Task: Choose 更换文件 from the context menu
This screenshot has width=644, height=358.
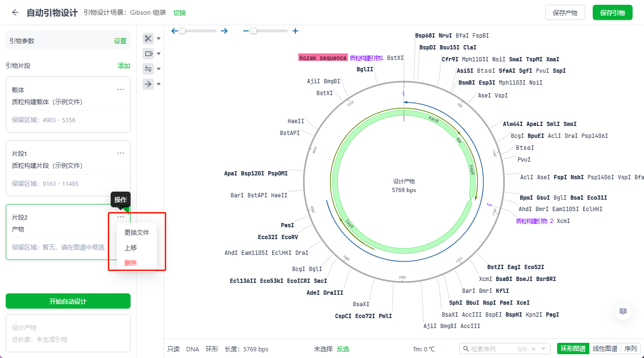Action: [x=137, y=232]
